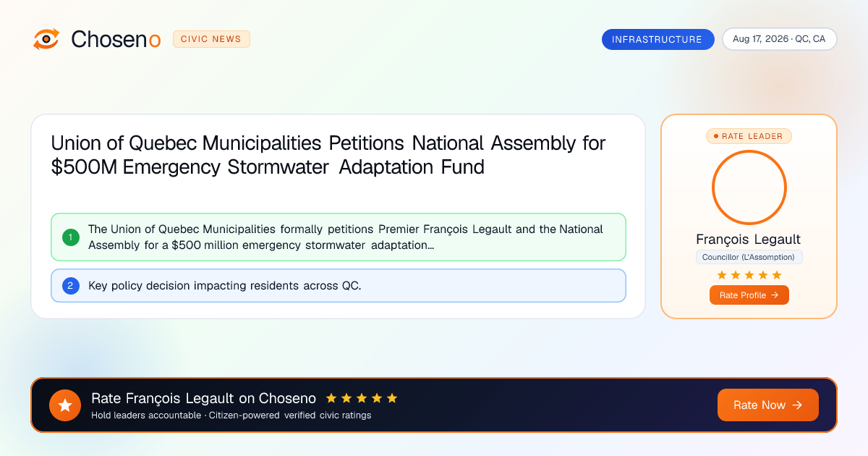Open the Union of Quebec Municipalities headline

(328, 155)
